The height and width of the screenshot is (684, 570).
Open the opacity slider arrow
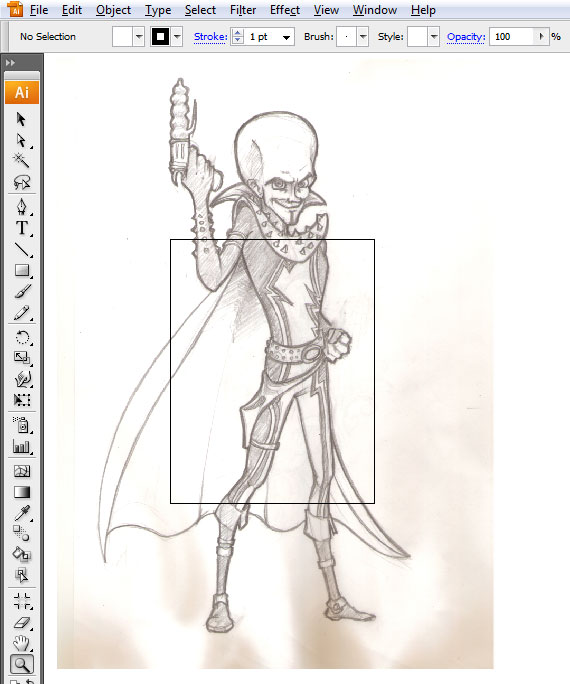coord(541,37)
